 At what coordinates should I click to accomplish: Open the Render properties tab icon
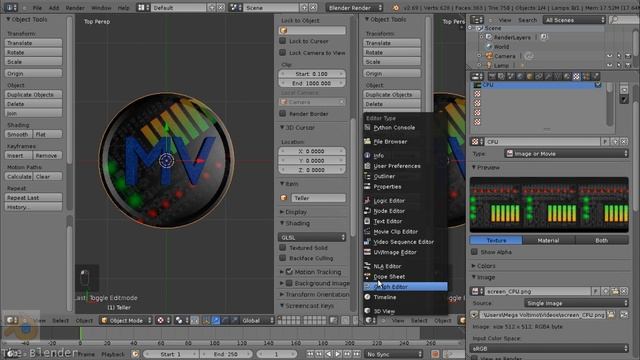pos(491,76)
